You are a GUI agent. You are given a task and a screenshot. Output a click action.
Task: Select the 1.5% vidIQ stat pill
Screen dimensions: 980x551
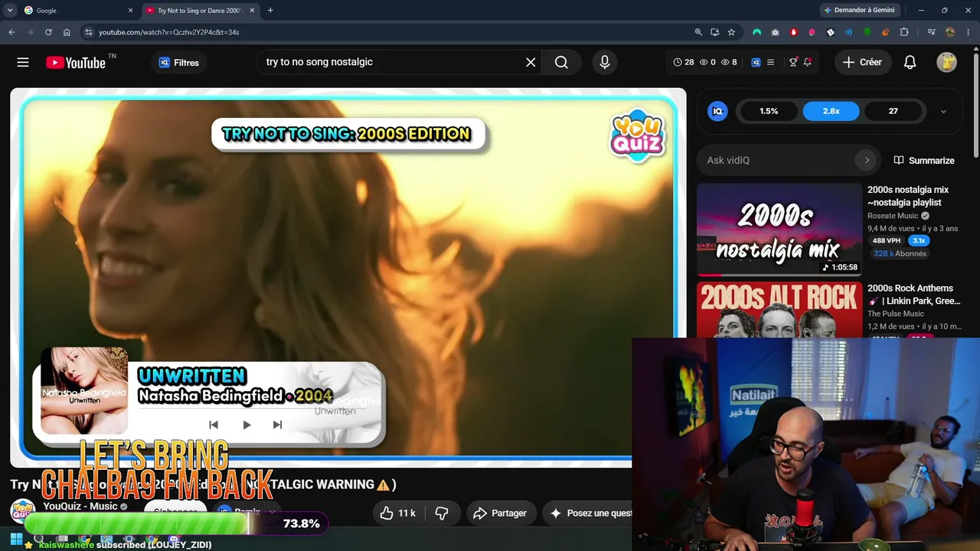click(x=769, y=111)
